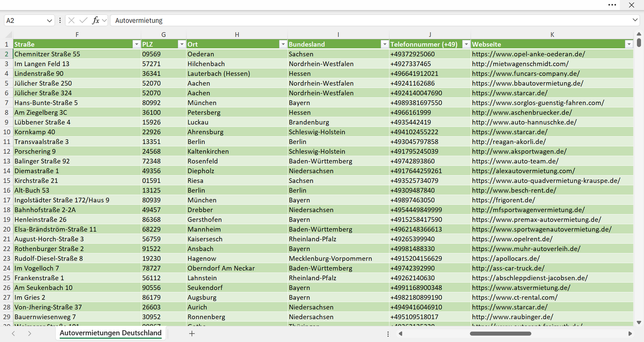This screenshot has height=342, width=644.
Task: Open link https://www.bbautovermietung.de/
Action: [x=528, y=83]
